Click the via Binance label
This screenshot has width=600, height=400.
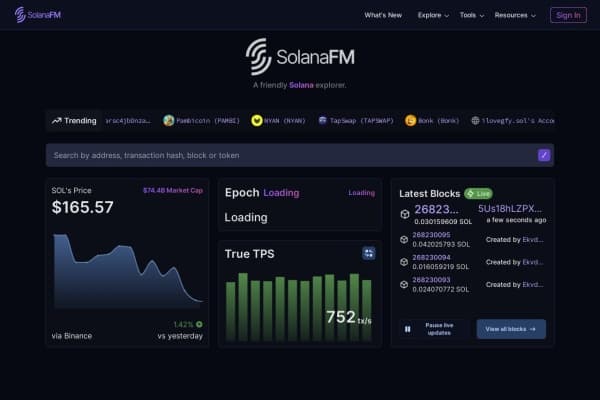pyautogui.click(x=72, y=336)
